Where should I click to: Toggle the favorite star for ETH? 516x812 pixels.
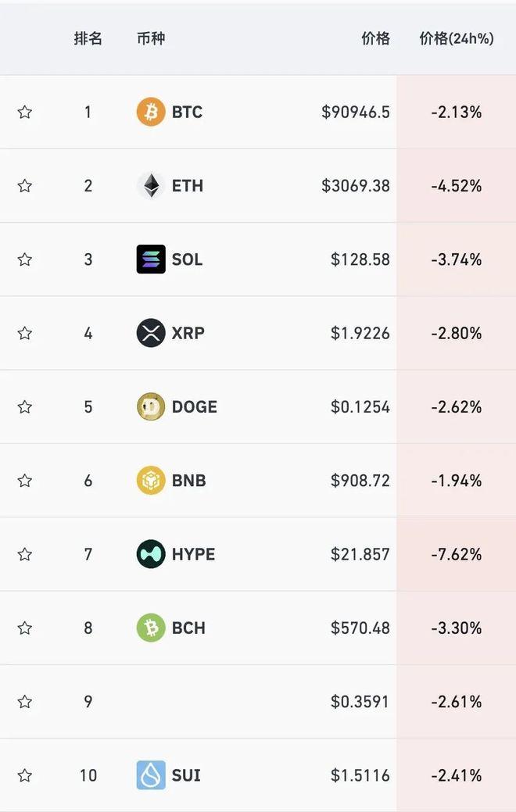pyautogui.click(x=25, y=185)
